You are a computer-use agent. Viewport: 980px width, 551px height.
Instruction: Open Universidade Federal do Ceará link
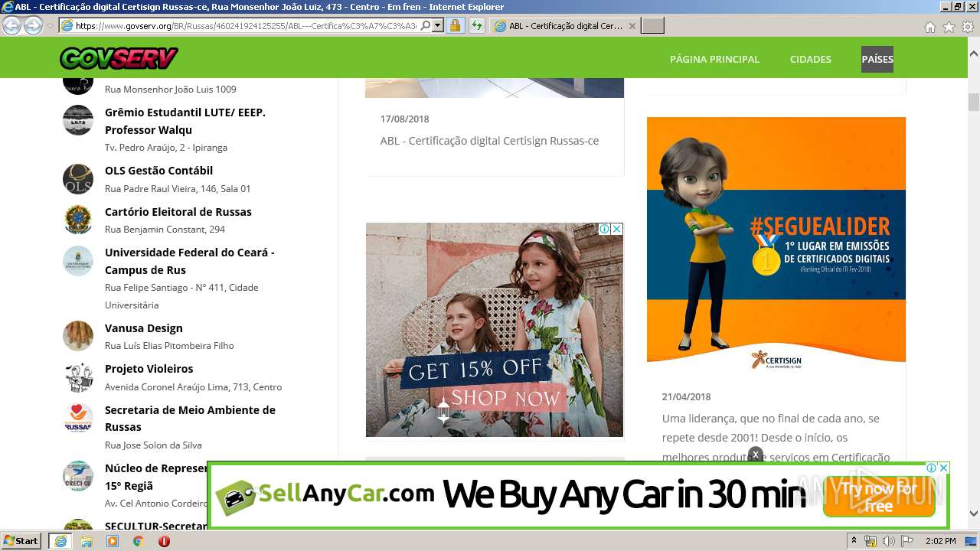coord(189,261)
